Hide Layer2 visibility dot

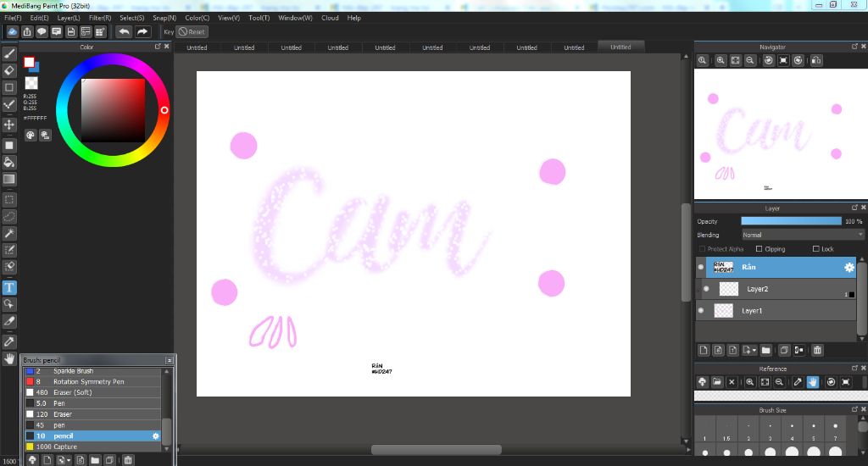706,288
